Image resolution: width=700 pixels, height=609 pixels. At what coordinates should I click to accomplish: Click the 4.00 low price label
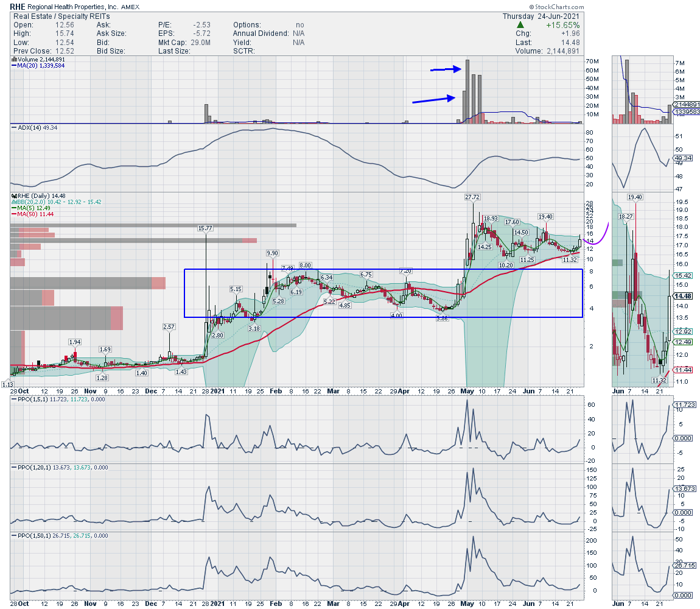[396, 315]
